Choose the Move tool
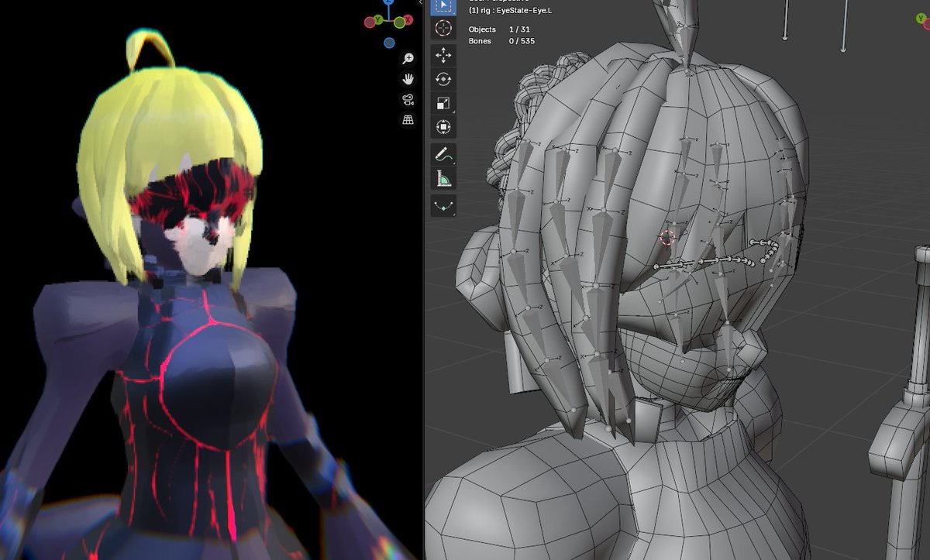Image resolution: width=930 pixels, height=560 pixels. 443,55
